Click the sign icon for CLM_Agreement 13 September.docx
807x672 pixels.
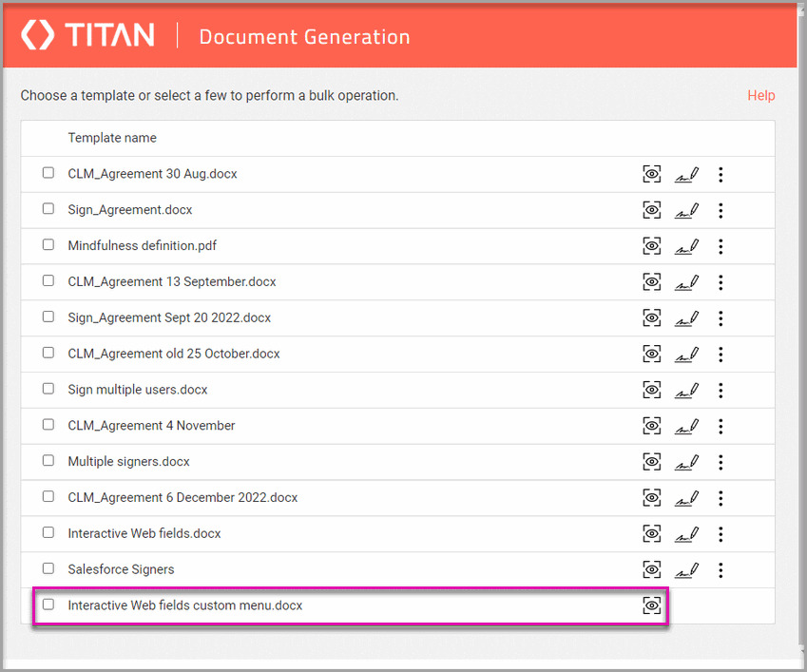686,283
